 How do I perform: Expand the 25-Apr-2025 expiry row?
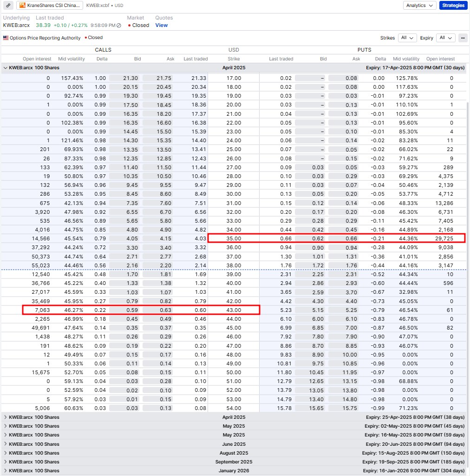click(6, 417)
